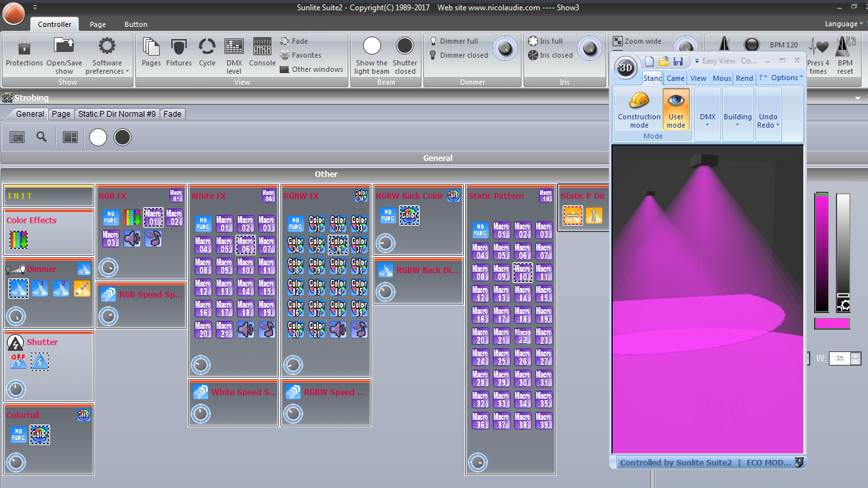
Task: Open the Fade tab in Strobing panel
Action: [x=172, y=114]
